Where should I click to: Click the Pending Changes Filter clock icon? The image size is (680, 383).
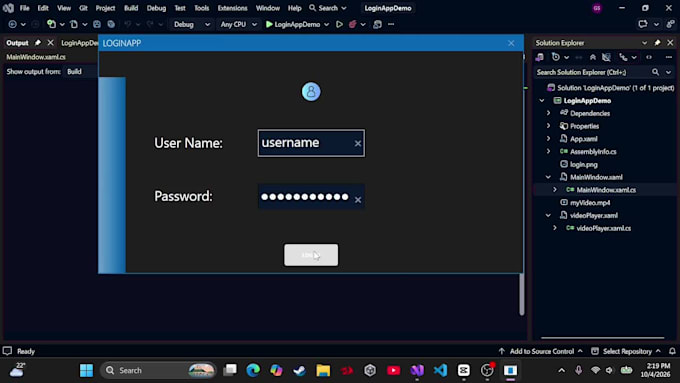tap(556, 57)
